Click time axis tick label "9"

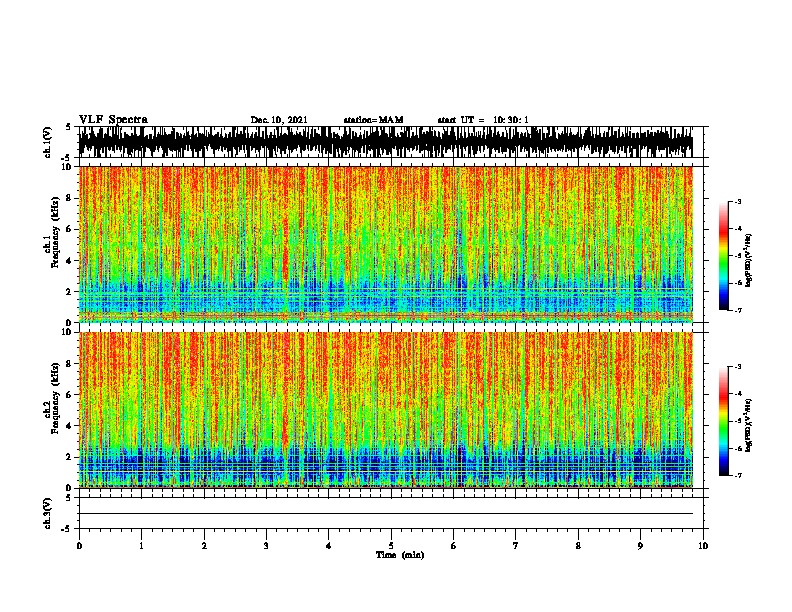pos(640,546)
